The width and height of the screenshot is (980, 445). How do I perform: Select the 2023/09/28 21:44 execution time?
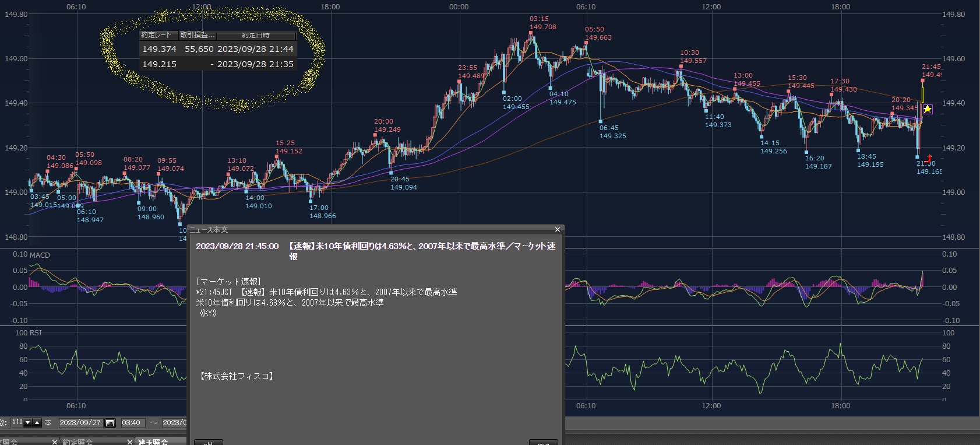pos(255,49)
